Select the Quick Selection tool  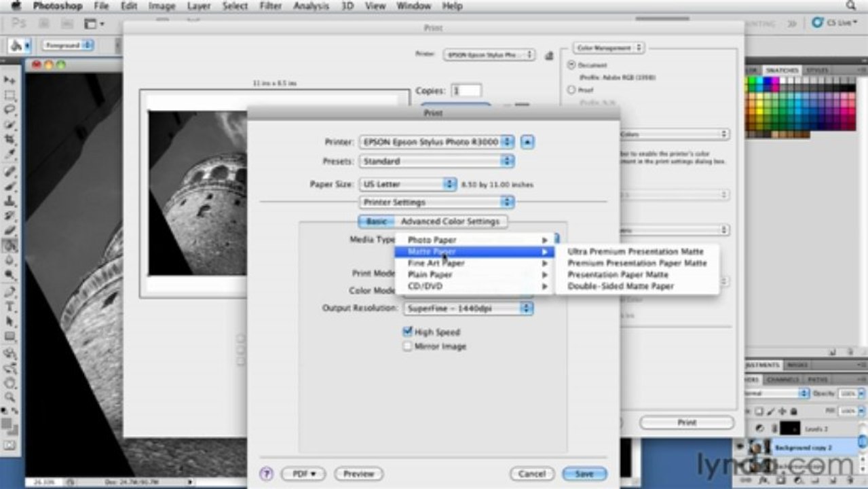click(x=10, y=125)
